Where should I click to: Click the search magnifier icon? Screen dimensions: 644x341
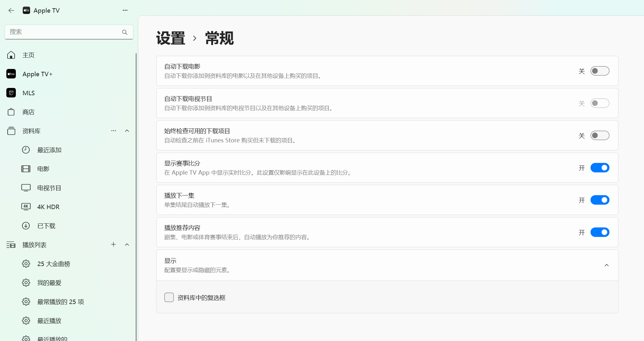(125, 32)
